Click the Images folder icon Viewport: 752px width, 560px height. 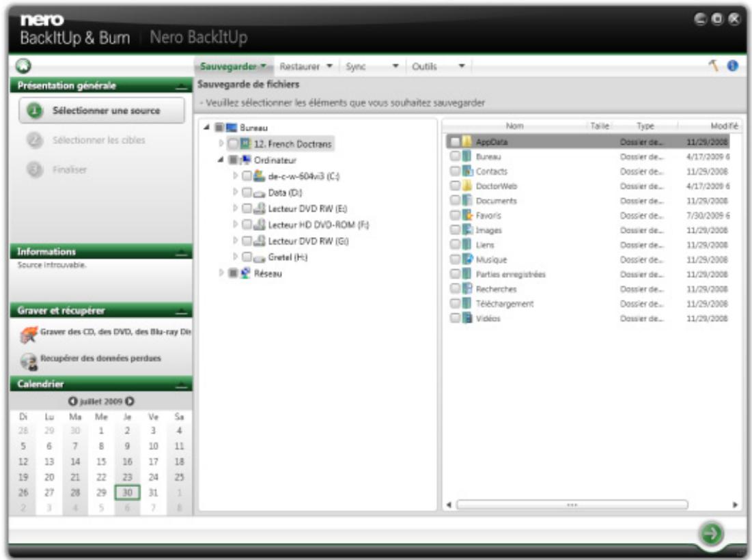pyautogui.click(x=468, y=230)
